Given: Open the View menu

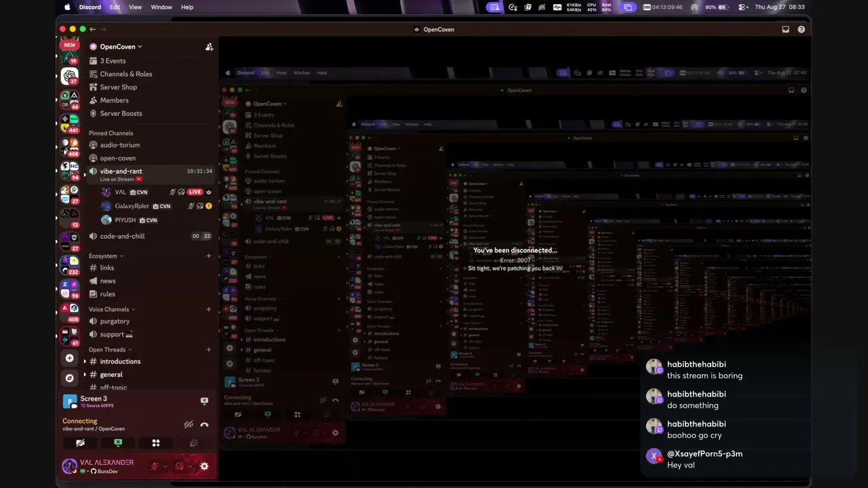Looking at the screenshot, I should click(x=135, y=7).
